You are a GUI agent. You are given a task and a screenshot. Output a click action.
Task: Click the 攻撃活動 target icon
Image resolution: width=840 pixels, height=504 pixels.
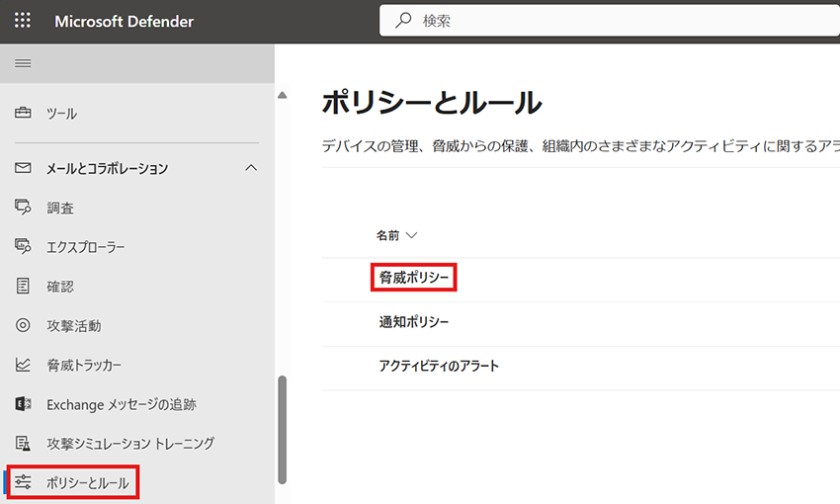(x=23, y=325)
